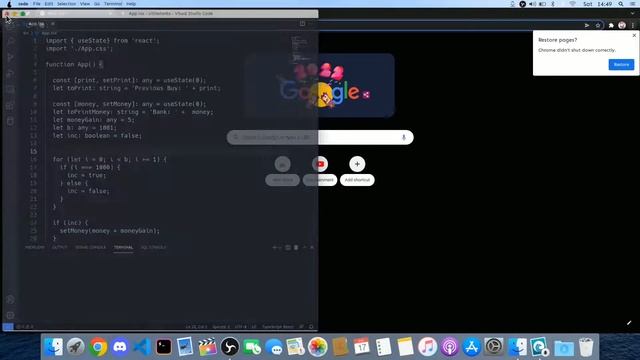
Task: Split the terminal in VS Code panel
Action: (x=288, y=247)
